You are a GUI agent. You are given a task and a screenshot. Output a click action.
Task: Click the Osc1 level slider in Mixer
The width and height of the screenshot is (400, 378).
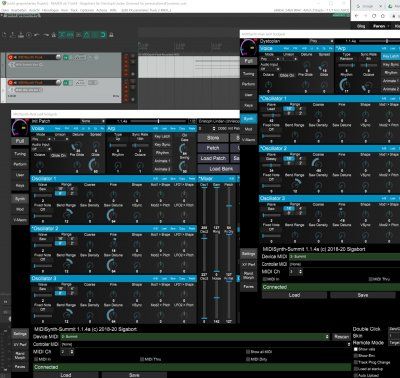pos(204,205)
